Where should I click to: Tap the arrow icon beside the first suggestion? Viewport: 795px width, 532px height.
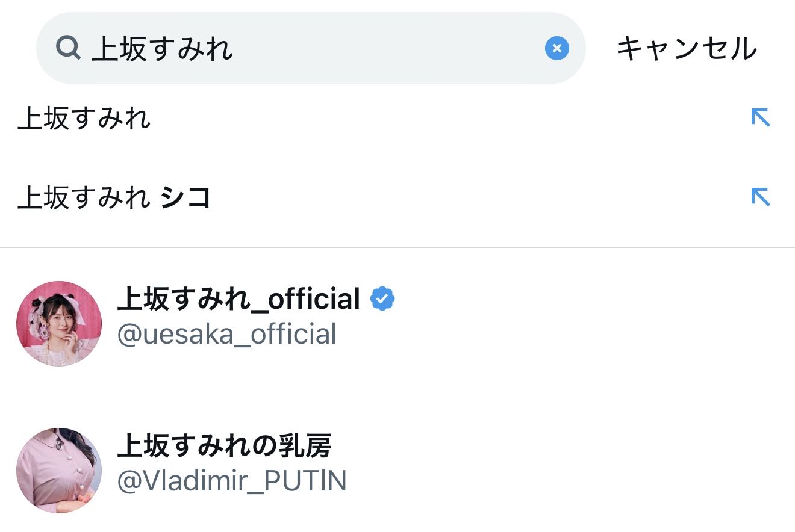760,117
